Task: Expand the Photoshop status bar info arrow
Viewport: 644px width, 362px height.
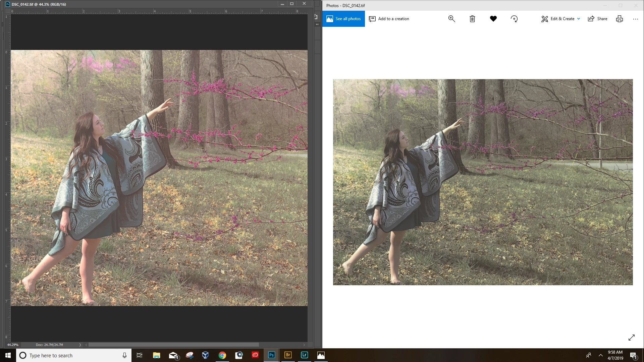Action: [x=80, y=345]
